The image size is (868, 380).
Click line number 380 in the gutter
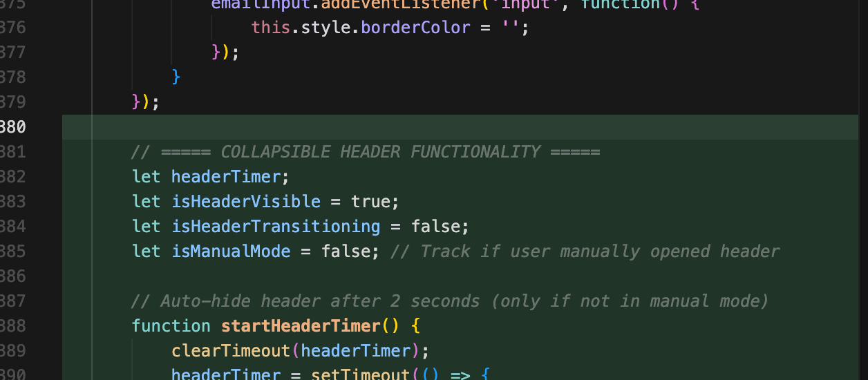(12, 127)
